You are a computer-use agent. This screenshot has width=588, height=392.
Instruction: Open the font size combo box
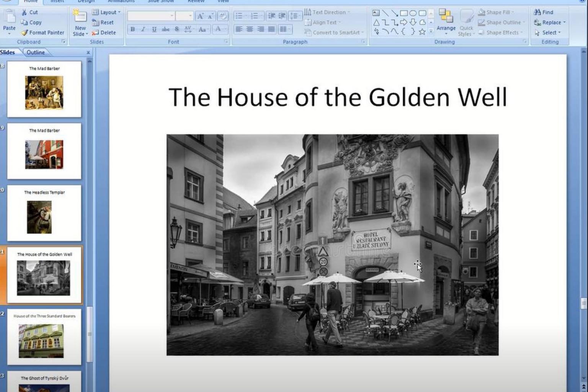point(185,16)
